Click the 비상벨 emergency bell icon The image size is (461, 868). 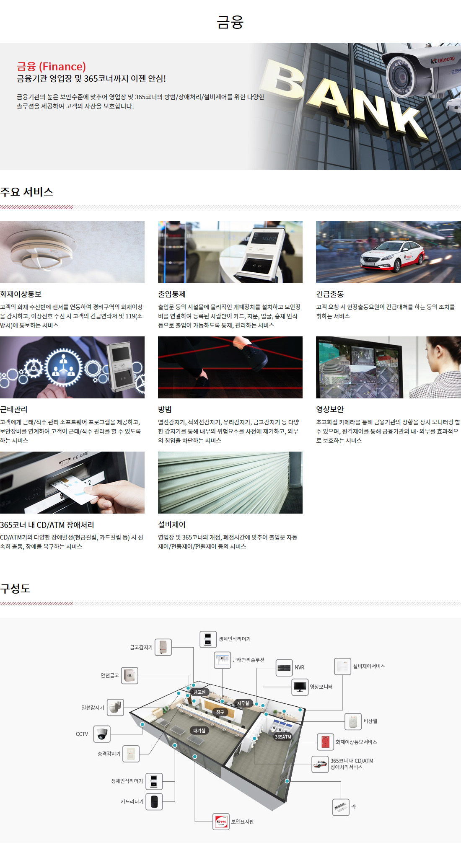click(x=353, y=721)
